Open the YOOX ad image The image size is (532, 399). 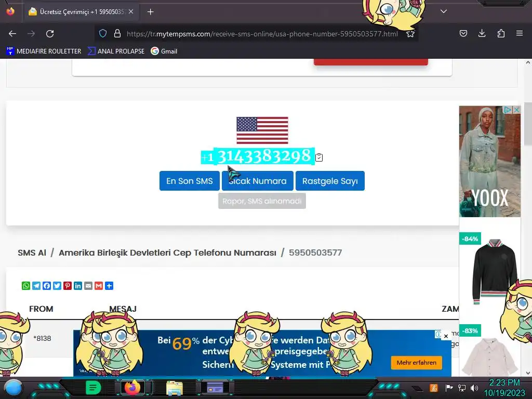[489, 162]
